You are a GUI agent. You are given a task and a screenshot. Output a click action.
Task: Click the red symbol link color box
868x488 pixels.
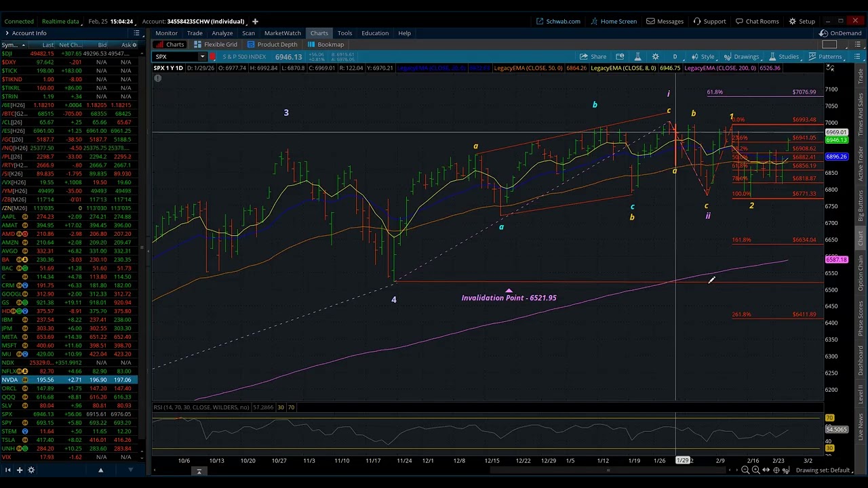(213, 57)
